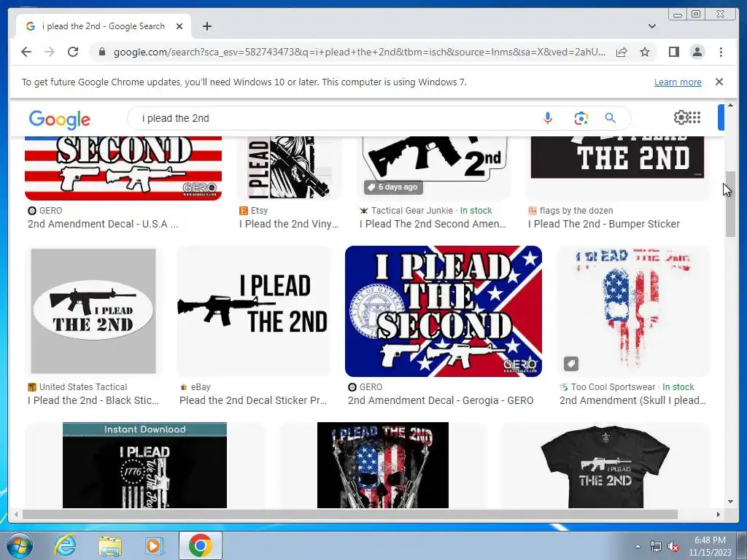Open the Chrome three-dot menu

[x=721, y=52]
